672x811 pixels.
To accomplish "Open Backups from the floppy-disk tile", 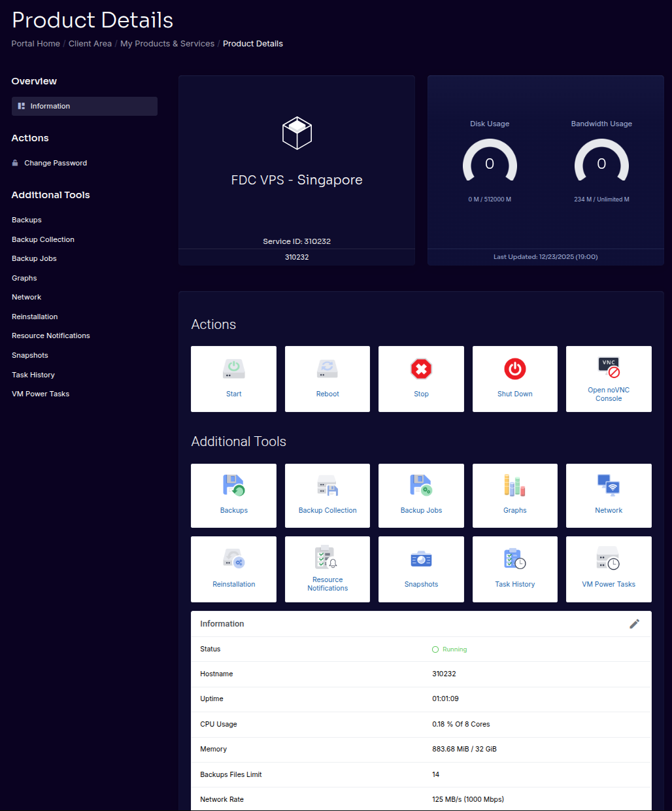I will 233,495.
